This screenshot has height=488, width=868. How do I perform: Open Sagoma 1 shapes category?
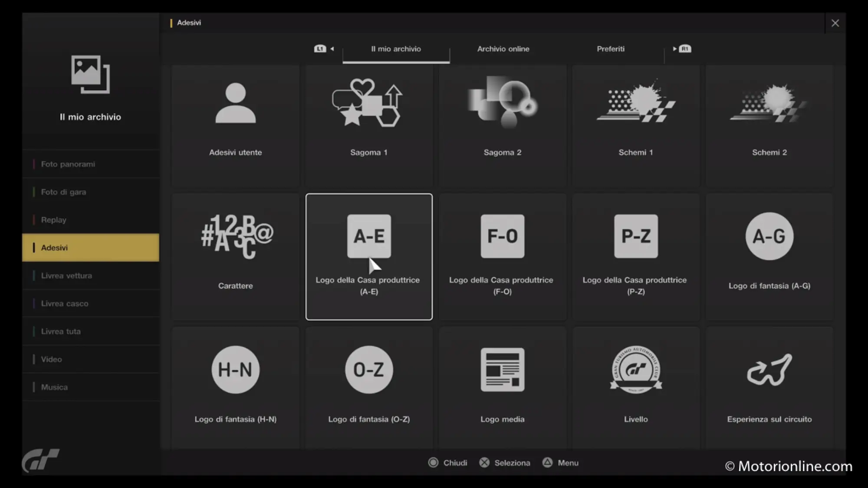point(368,126)
